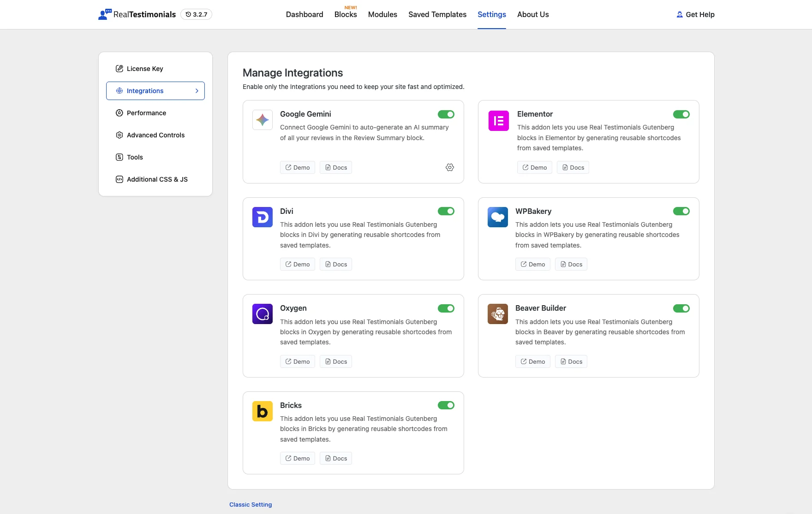
Task: View the Divi Demo
Action: click(298, 264)
